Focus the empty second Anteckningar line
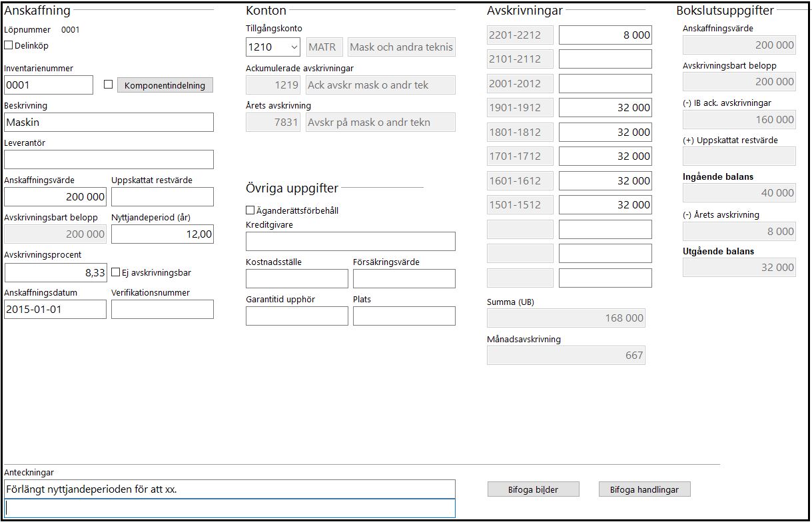 230,508
